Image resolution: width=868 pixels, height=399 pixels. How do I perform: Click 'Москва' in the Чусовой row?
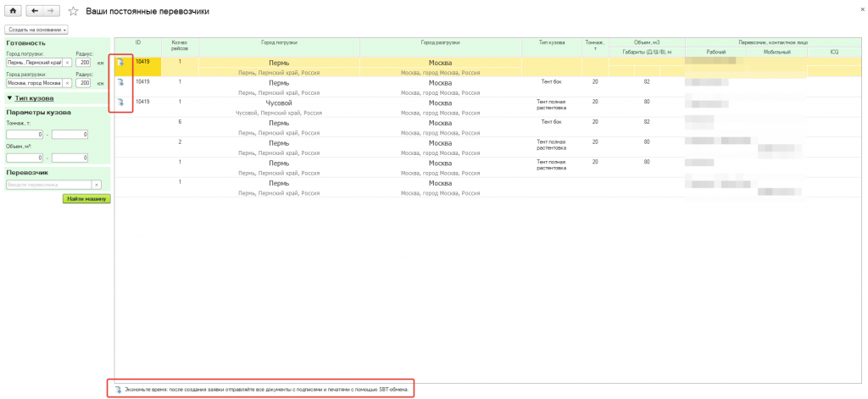click(x=441, y=103)
